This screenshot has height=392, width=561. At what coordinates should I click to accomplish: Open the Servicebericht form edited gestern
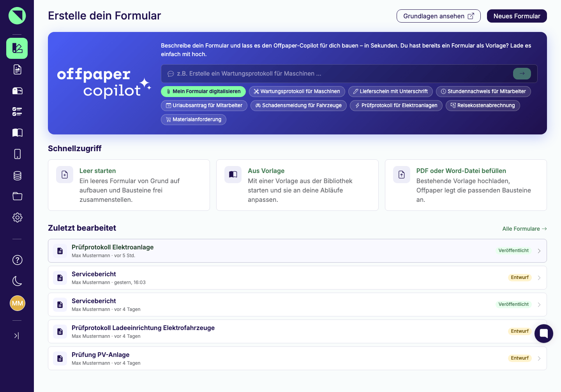(x=297, y=278)
